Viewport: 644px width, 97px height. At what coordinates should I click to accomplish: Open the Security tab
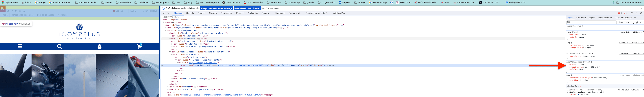click(265, 13)
